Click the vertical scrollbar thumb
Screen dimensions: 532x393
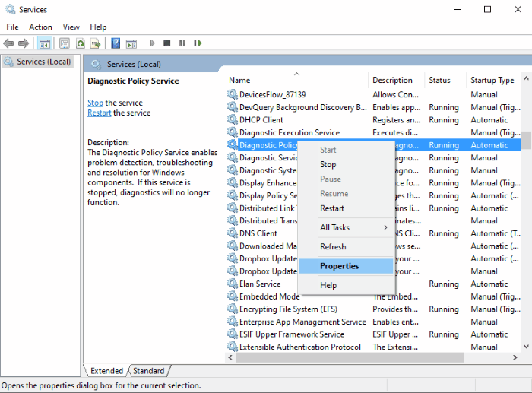coord(526,140)
